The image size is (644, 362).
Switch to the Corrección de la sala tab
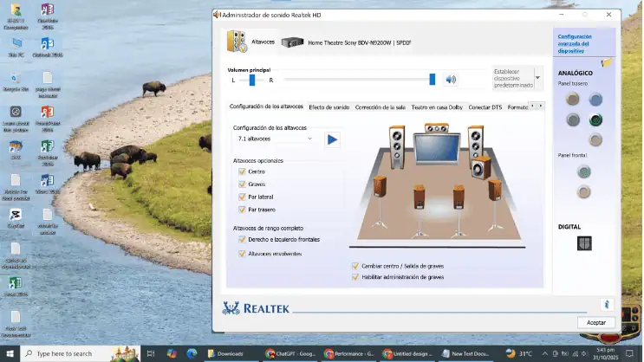(x=381, y=107)
